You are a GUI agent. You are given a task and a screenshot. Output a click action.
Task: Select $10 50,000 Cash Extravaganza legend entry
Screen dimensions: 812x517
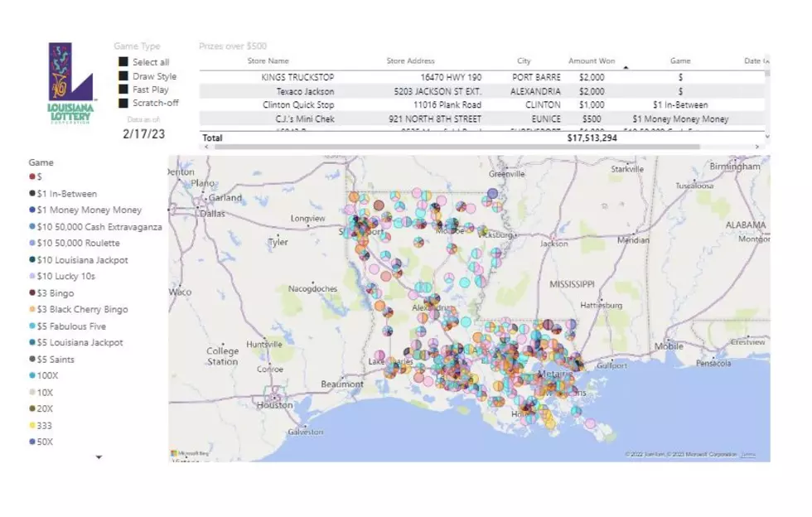pos(95,226)
